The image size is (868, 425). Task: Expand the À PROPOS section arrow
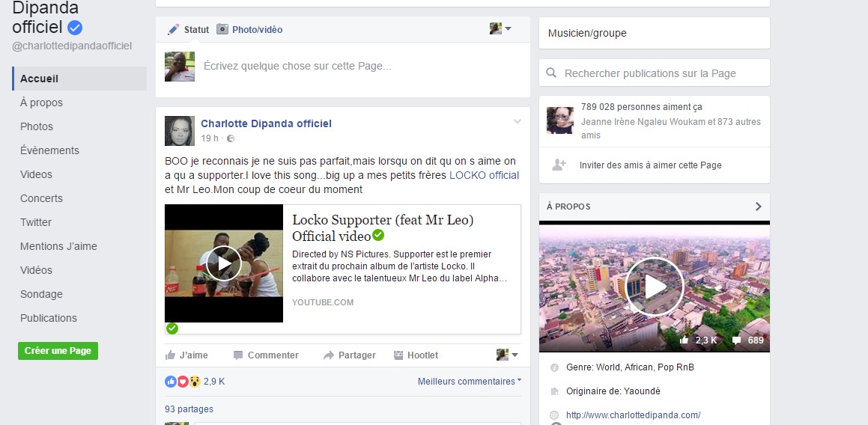point(759,207)
